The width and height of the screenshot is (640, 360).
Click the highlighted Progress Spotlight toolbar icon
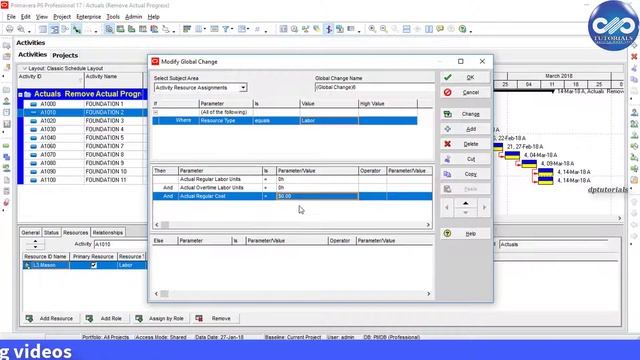click(328, 29)
